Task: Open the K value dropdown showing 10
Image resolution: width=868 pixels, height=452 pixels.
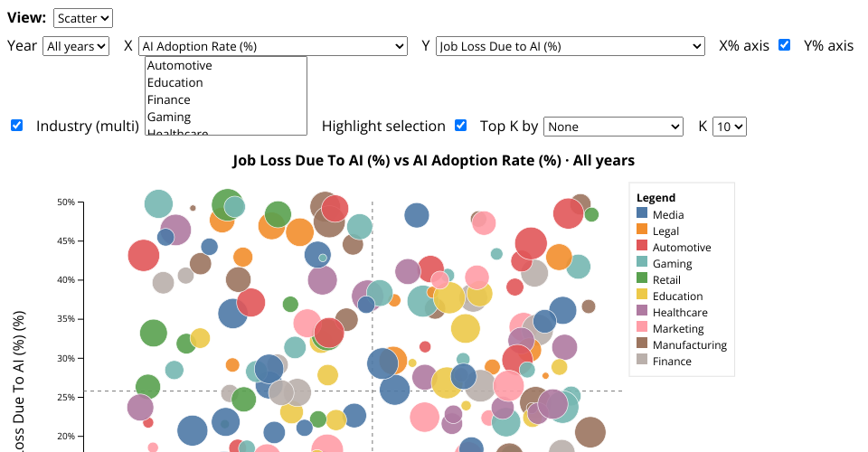Action: click(x=729, y=127)
